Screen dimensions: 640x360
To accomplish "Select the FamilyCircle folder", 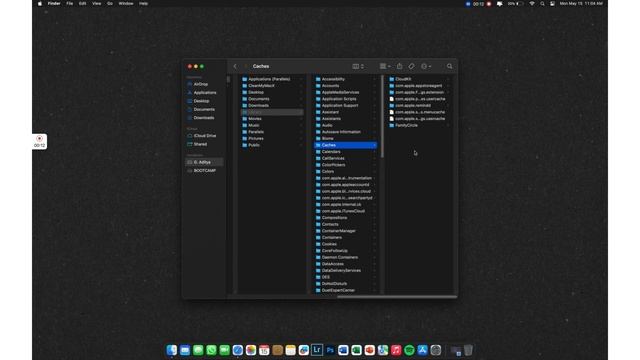I will point(419,125).
